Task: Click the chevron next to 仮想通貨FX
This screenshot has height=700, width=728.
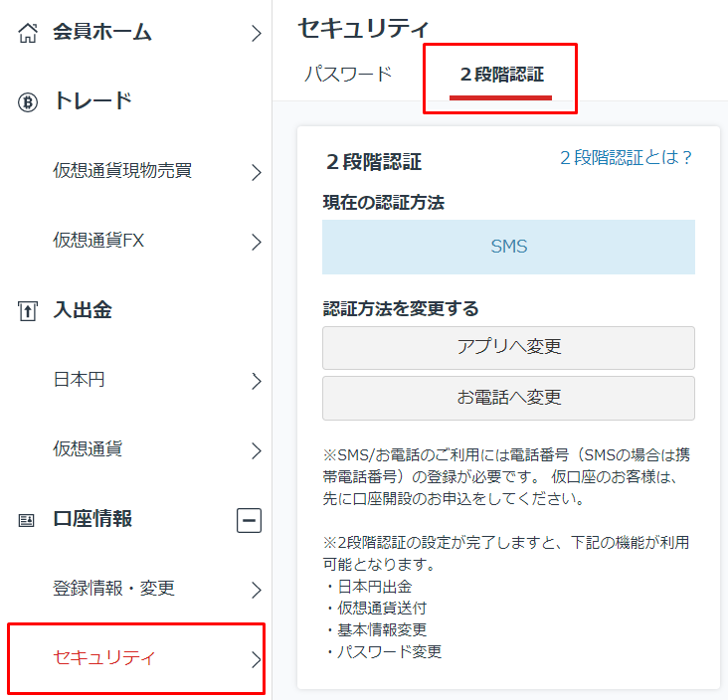Action: point(257,242)
